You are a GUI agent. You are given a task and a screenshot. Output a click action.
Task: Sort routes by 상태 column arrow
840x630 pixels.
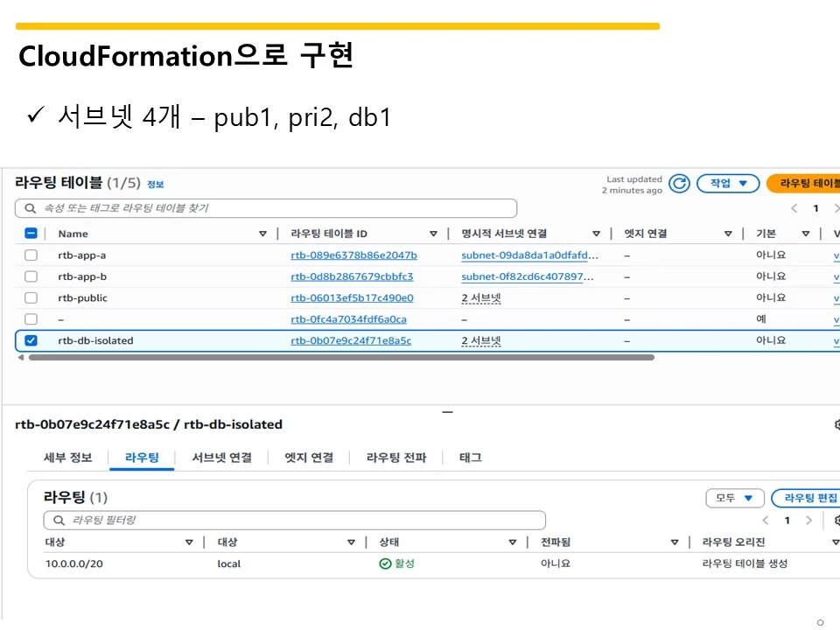click(513, 542)
